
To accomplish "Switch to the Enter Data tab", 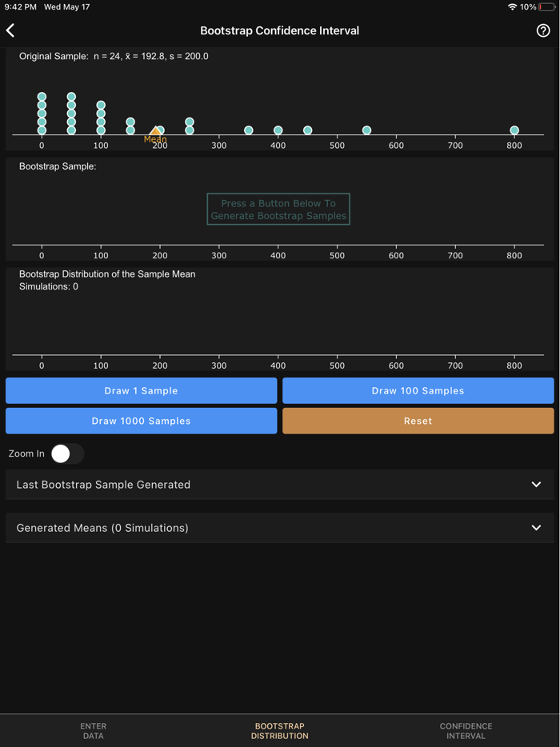I will (x=93, y=730).
